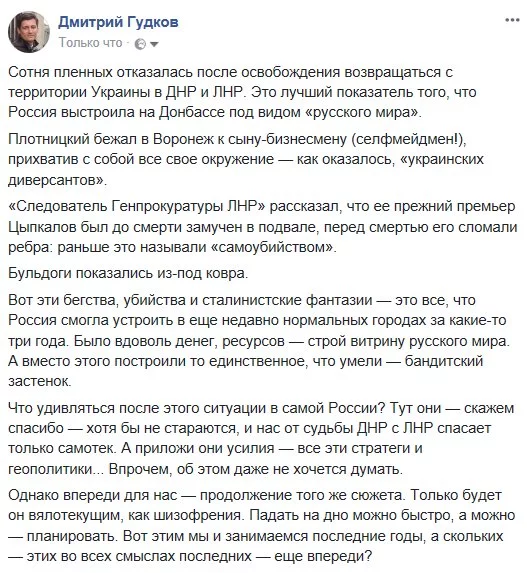Click the paragraph starting 'Плотницкий бежал в Воронеж'

point(246,159)
